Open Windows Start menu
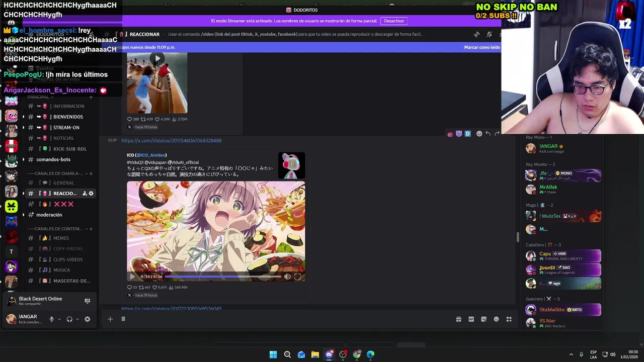 click(273, 354)
